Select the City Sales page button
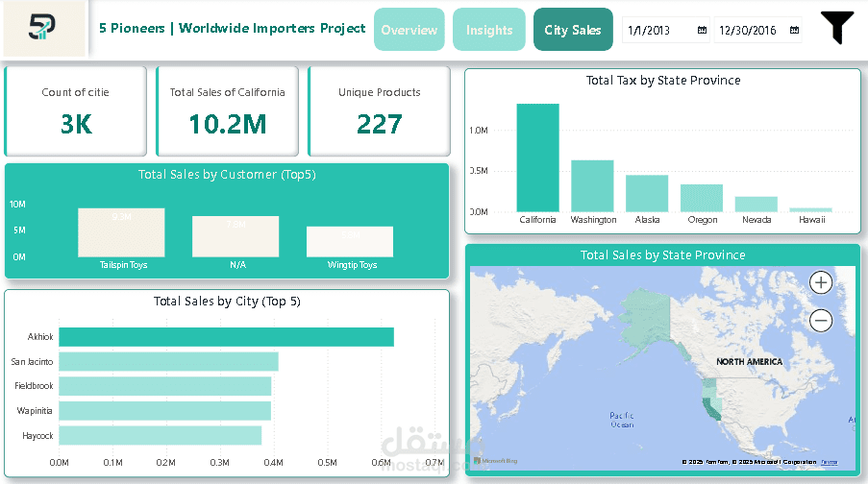868x484 pixels. pyautogui.click(x=573, y=30)
